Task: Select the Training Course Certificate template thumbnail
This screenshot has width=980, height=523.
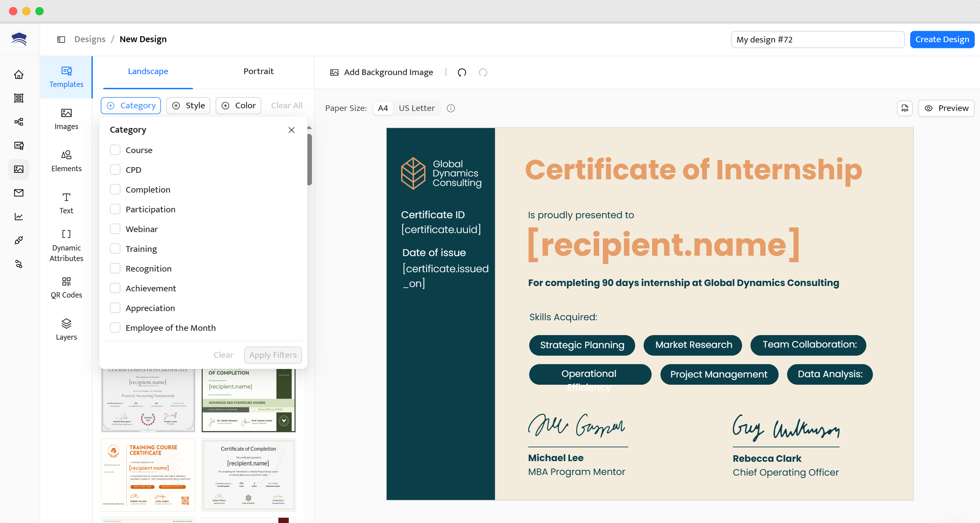Action: click(x=148, y=474)
